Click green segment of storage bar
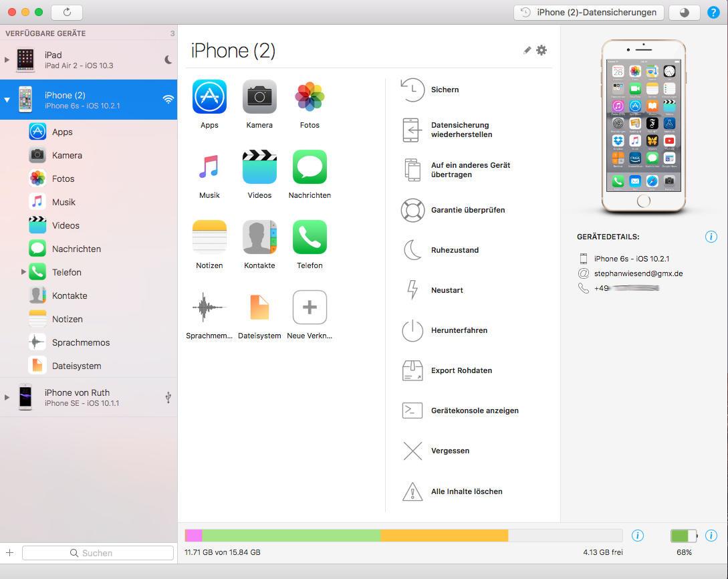The image size is (728, 579). [x=291, y=536]
